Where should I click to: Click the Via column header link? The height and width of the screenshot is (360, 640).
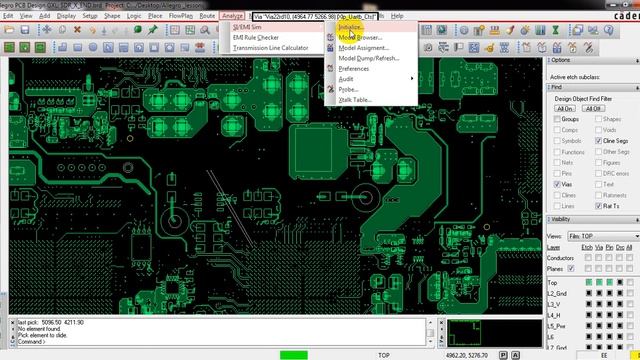tap(599, 247)
